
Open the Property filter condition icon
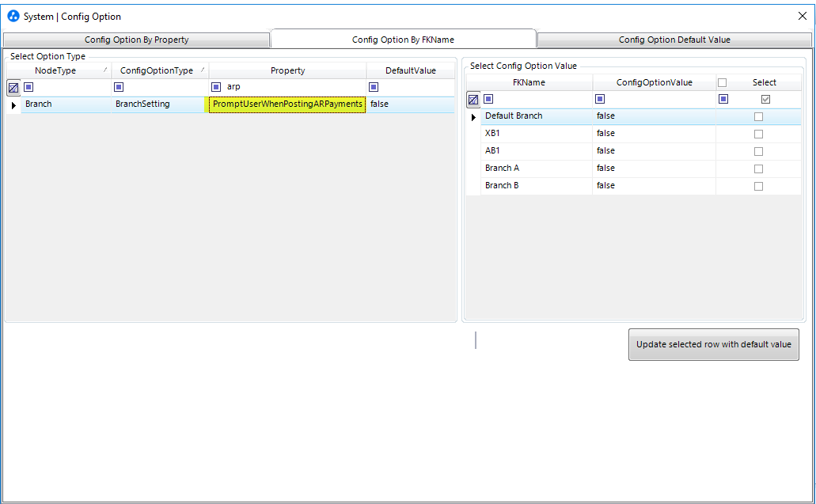pos(216,87)
